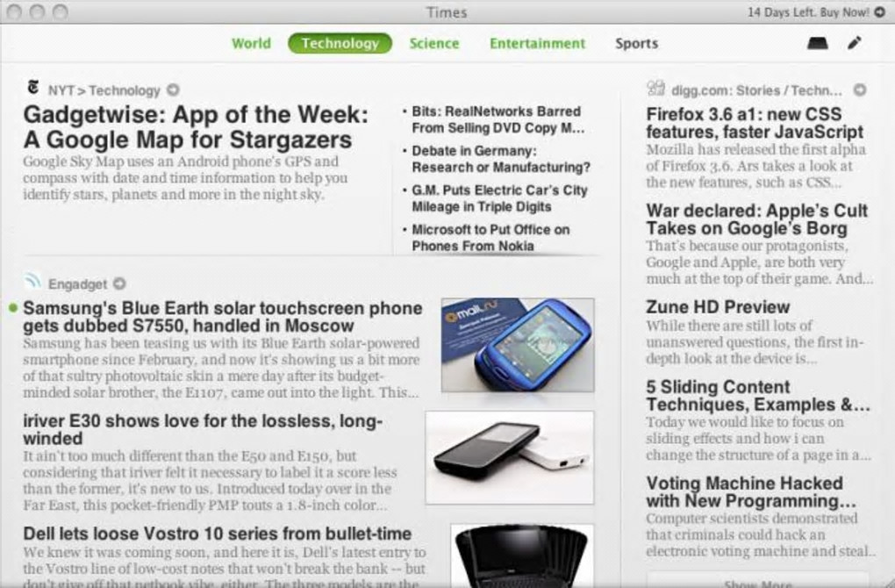Click green unread dot beside Samsung headline
The width and height of the screenshot is (895, 588).
13,308
